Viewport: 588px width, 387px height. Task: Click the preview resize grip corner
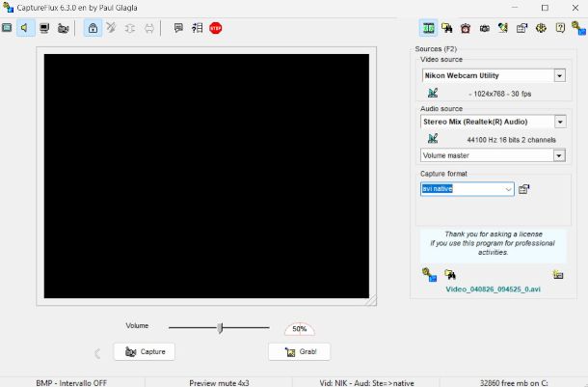pyautogui.click(x=372, y=301)
